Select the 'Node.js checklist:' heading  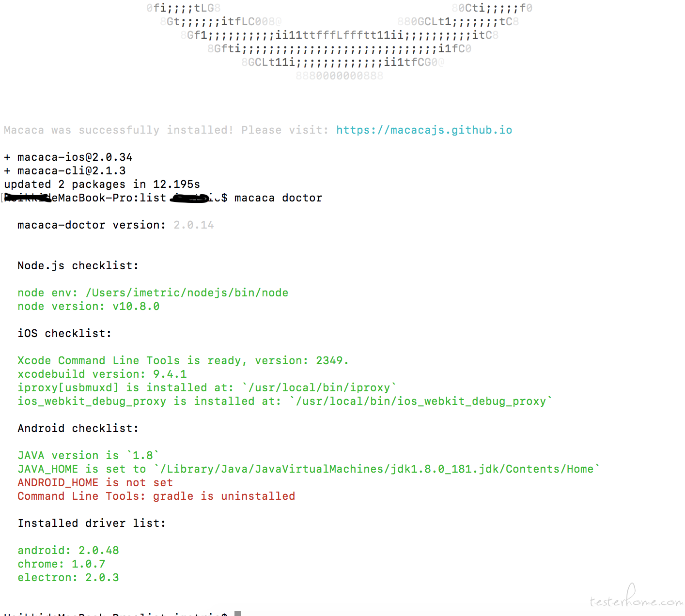coord(78,266)
